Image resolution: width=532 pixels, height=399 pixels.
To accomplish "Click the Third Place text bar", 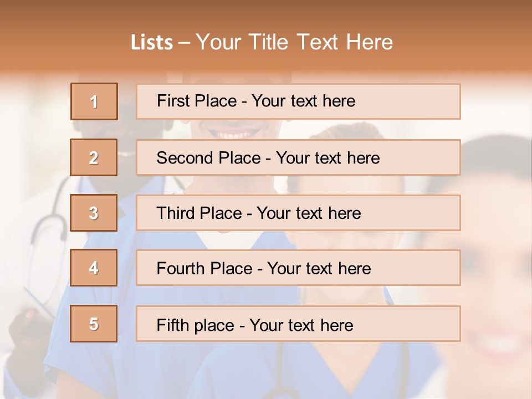I will 298,213.
